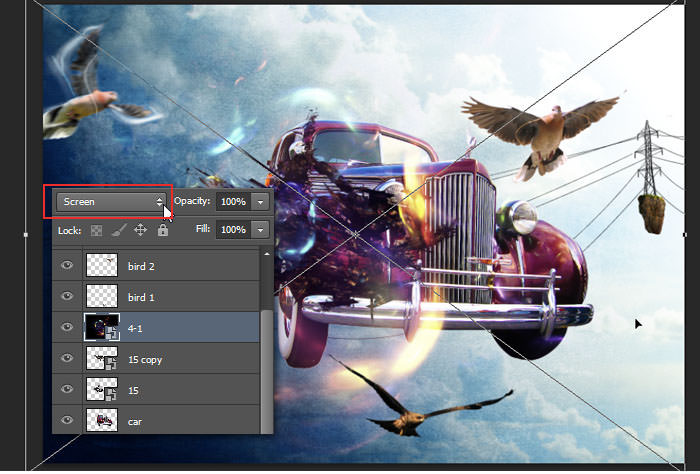The height and width of the screenshot is (474, 700).
Task: Click layers panel scroll up arrow
Action: coord(267,254)
